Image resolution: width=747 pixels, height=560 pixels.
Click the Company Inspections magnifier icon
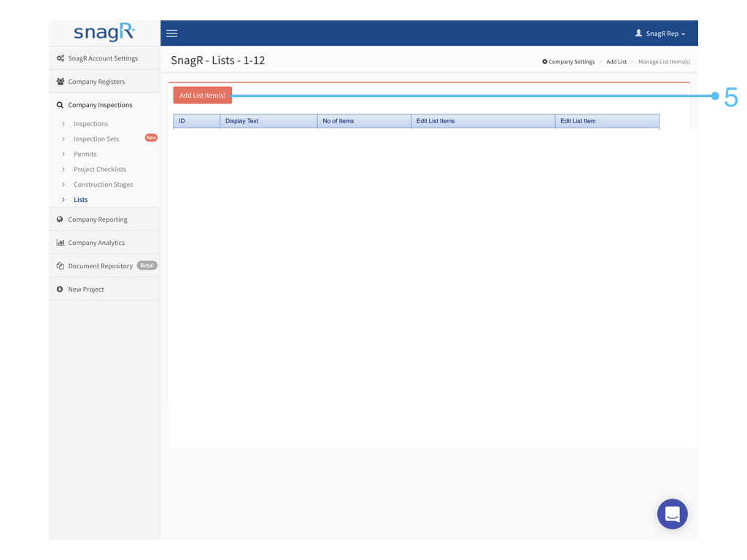[60, 105]
